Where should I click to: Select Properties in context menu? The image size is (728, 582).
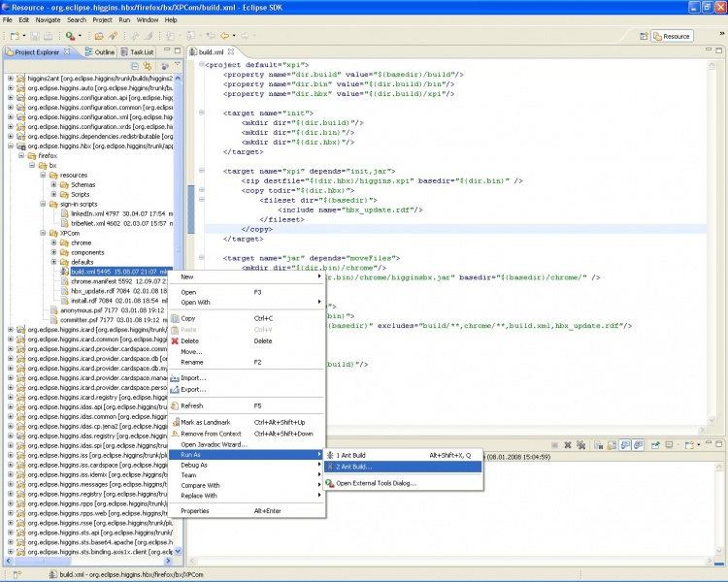[247, 510]
